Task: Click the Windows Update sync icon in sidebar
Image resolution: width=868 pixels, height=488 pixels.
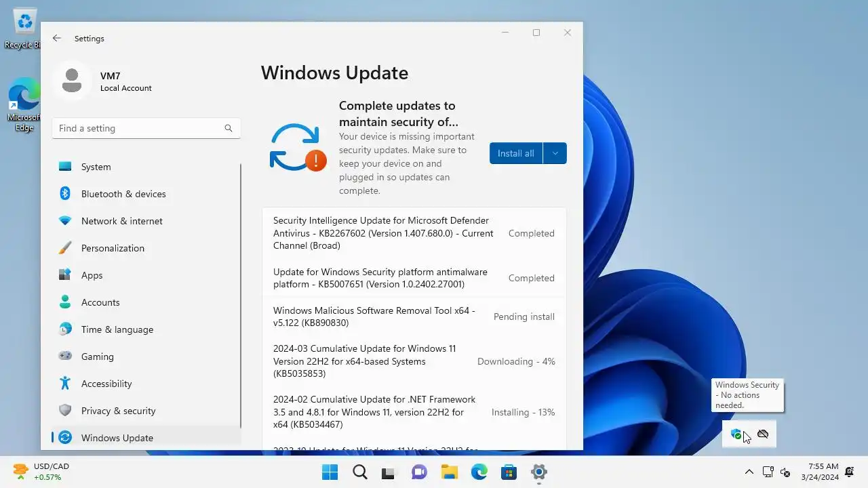Action: coord(65,438)
